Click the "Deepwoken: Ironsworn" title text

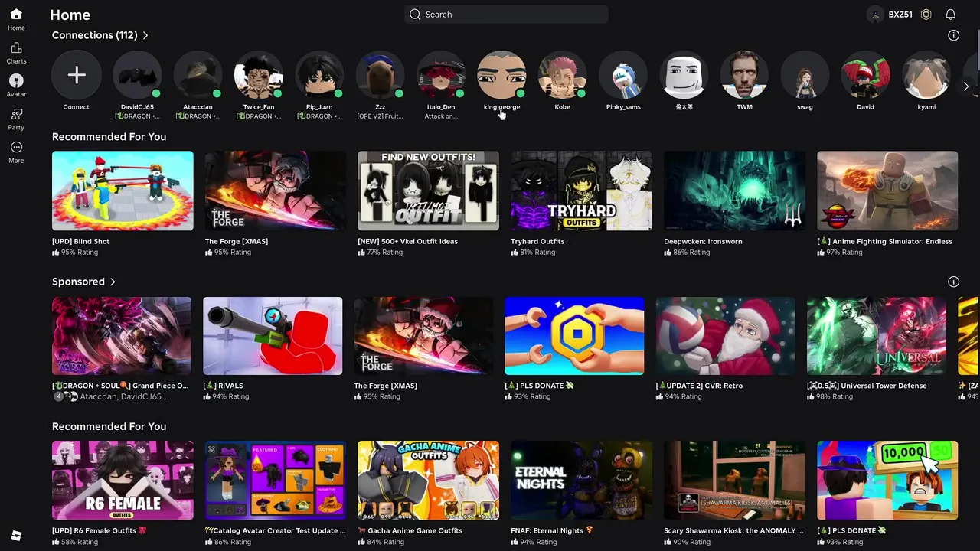pyautogui.click(x=703, y=241)
